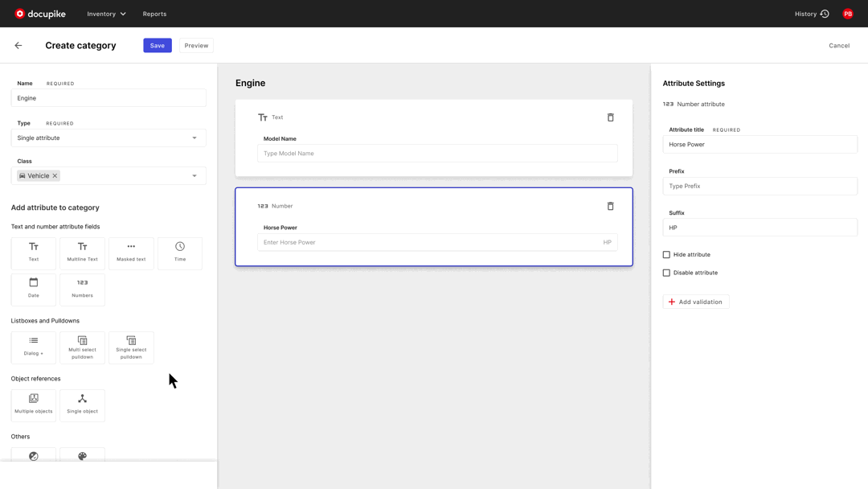
Task: Click the PB profile avatar
Action: click(847, 14)
